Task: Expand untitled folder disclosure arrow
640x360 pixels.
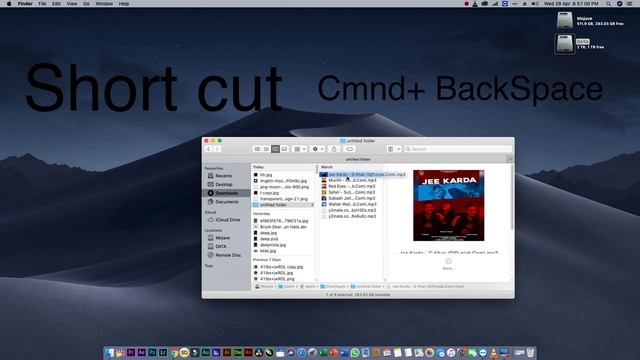Action: point(313,205)
